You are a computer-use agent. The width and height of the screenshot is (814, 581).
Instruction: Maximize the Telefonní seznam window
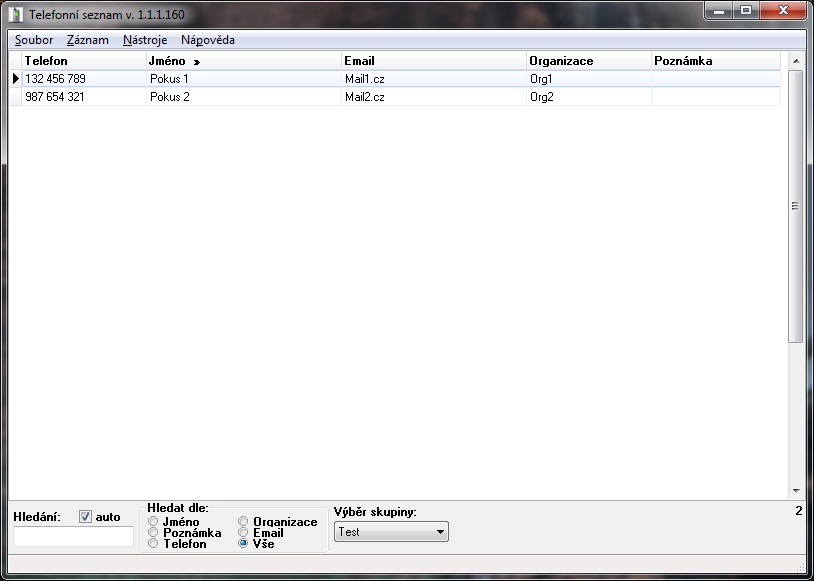(746, 10)
